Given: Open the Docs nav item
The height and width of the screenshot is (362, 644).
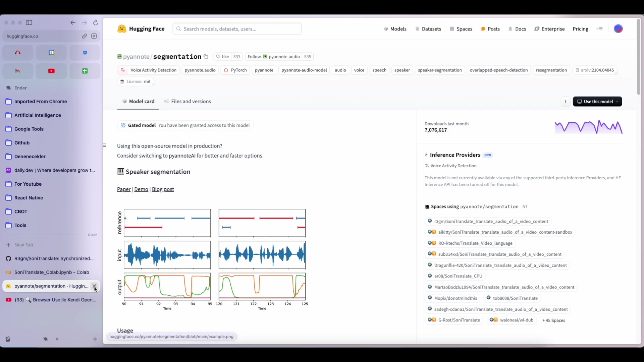Looking at the screenshot, I should click(517, 29).
